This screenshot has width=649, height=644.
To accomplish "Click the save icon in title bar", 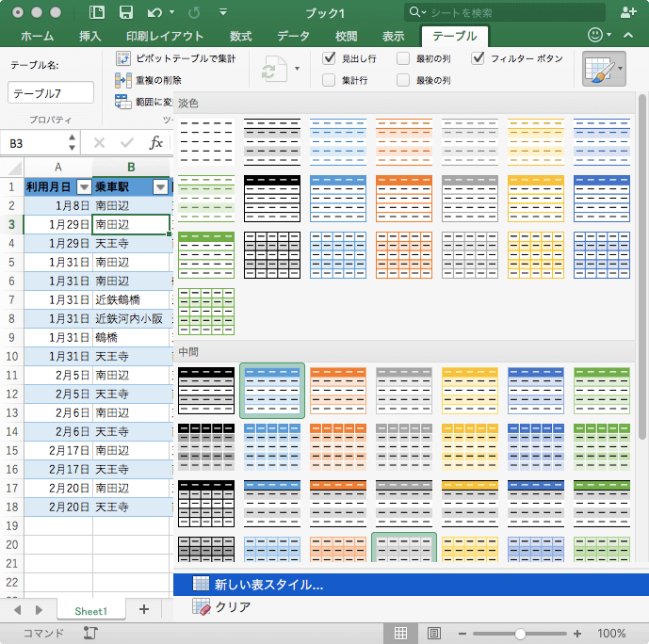I will (x=126, y=12).
